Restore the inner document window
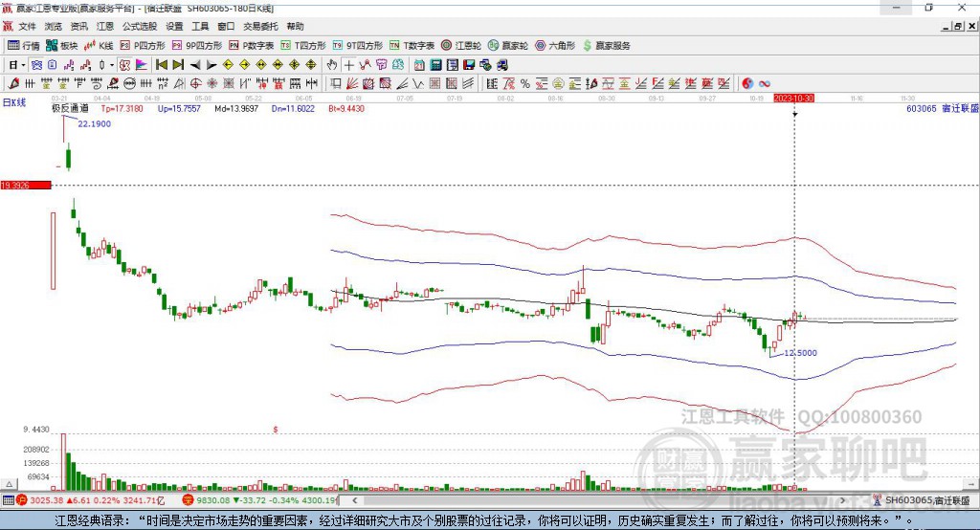The width and height of the screenshot is (980, 530). (958, 26)
